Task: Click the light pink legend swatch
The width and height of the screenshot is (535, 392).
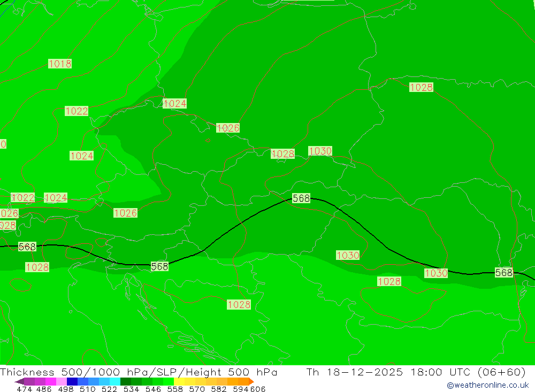Action: (62, 381)
